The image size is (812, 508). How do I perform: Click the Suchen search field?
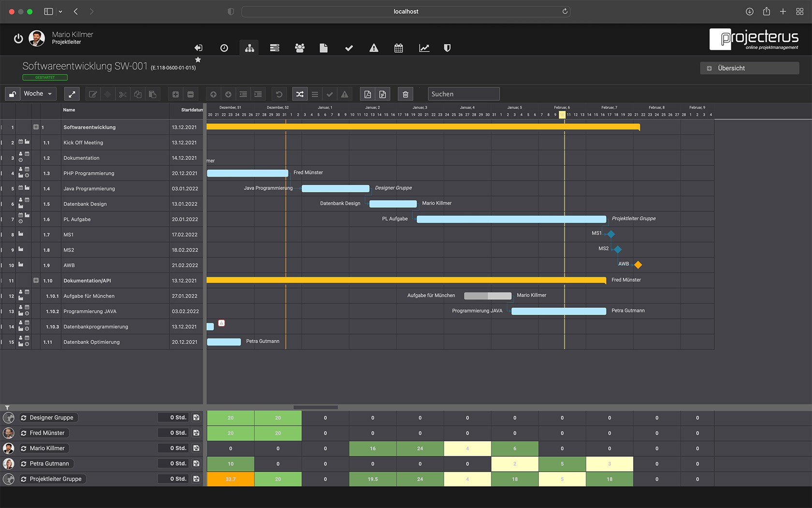pos(463,94)
